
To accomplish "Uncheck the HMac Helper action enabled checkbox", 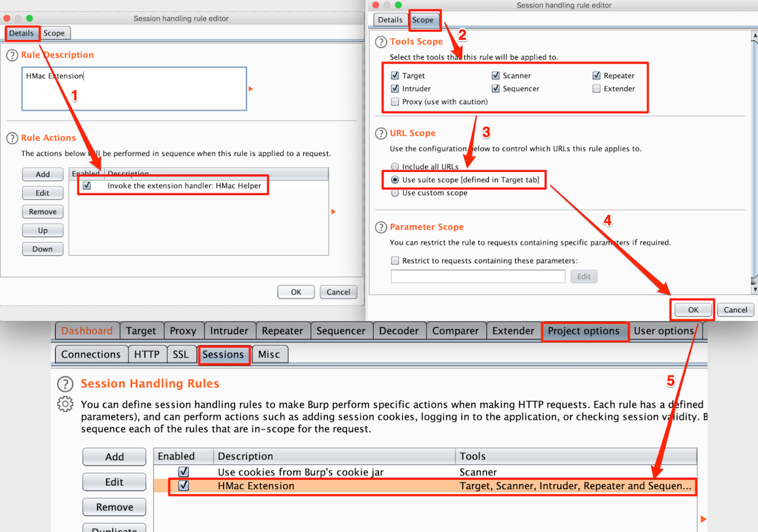I will [x=87, y=186].
